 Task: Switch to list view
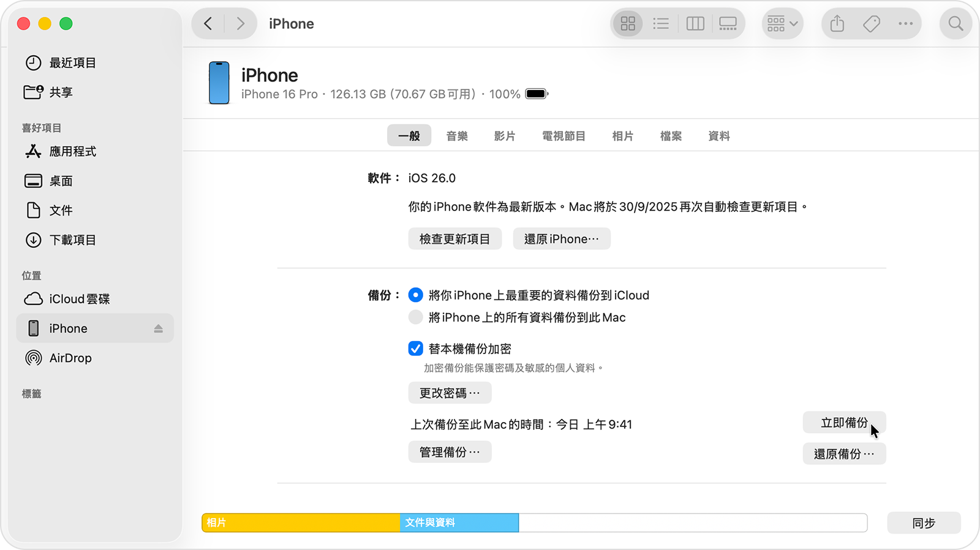[661, 24]
